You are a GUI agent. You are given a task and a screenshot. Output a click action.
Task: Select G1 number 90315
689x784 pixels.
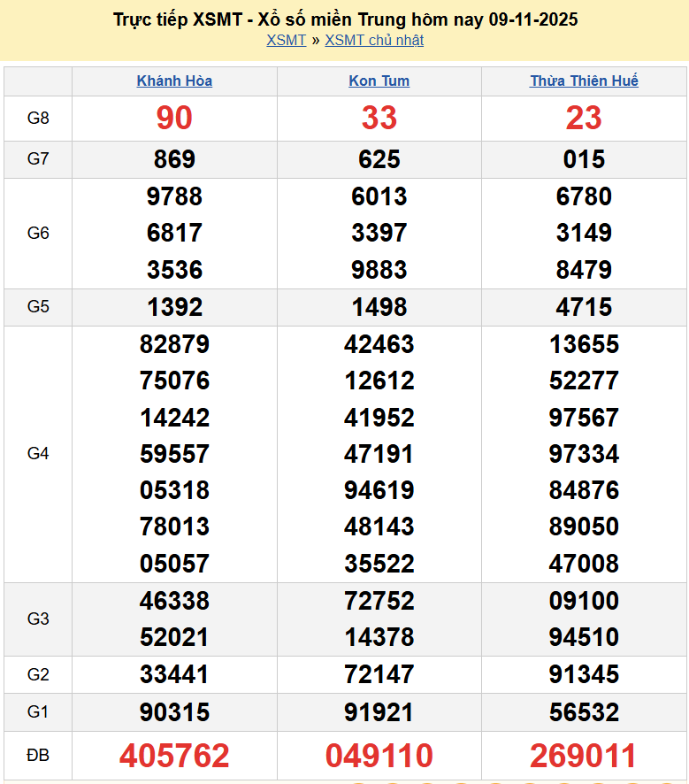click(x=174, y=712)
